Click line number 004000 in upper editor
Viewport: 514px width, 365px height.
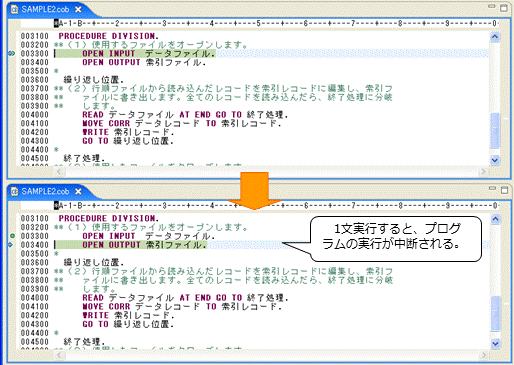point(35,115)
